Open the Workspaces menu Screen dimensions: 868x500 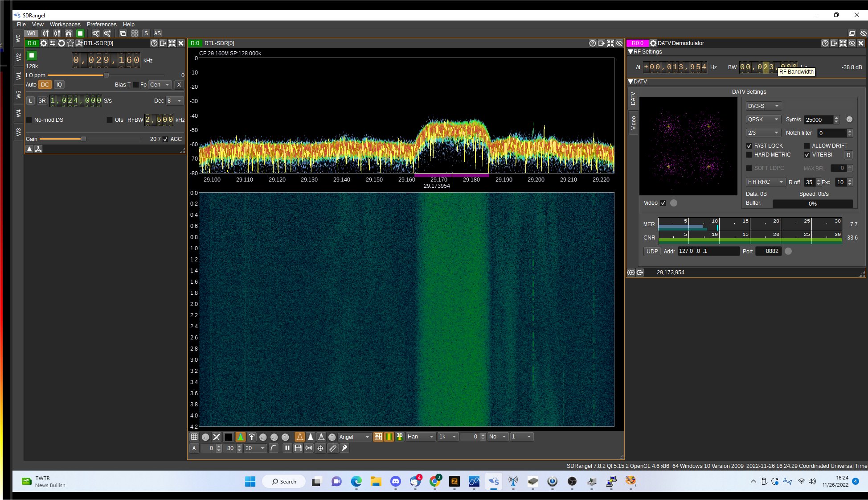point(65,25)
